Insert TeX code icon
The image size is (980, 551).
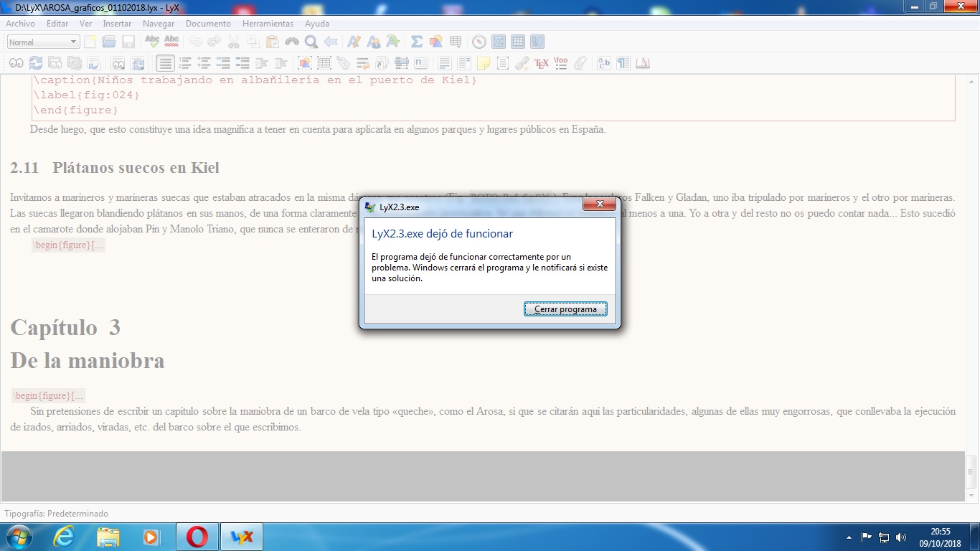click(x=542, y=63)
